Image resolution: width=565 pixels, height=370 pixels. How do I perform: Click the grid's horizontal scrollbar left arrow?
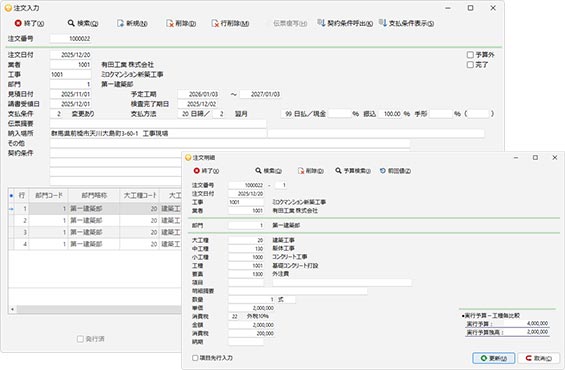[12, 309]
